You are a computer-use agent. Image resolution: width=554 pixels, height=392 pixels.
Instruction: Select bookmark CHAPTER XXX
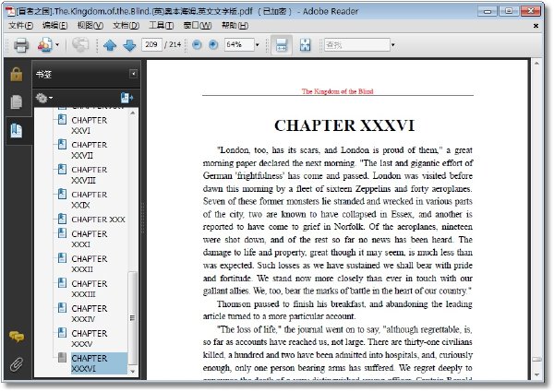click(x=98, y=220)
